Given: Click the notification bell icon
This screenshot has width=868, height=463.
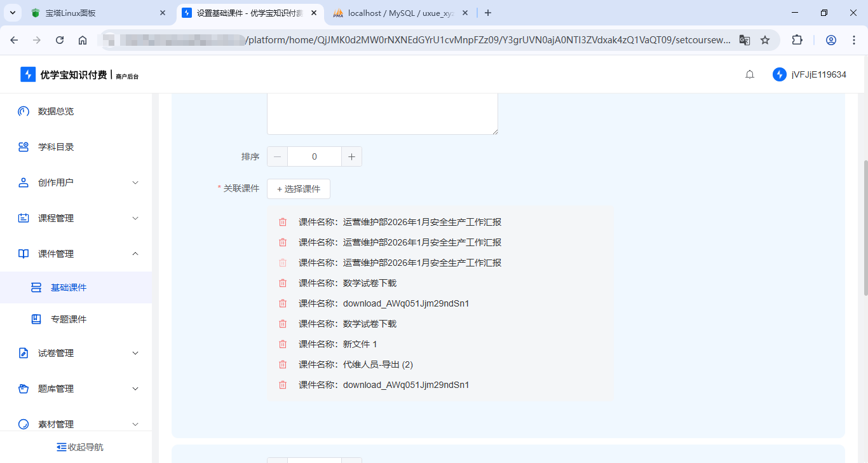Looking at the screenshot, I should coord(749,74).
